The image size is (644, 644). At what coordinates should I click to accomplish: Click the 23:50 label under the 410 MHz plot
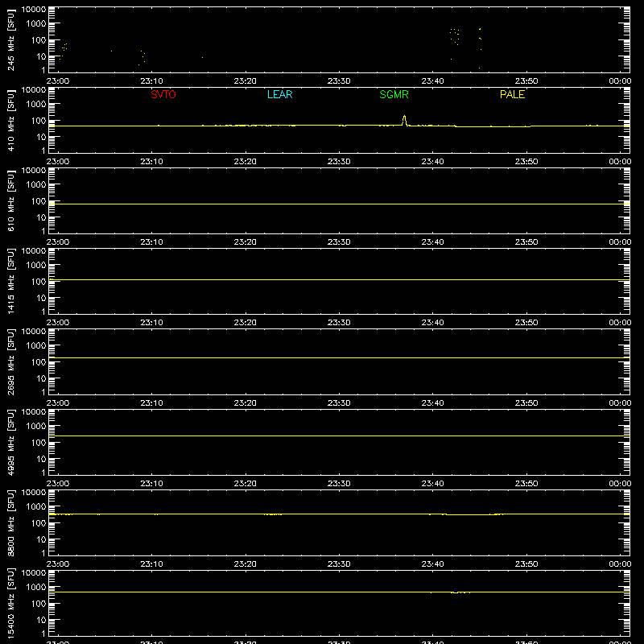[x=526, y=162]
